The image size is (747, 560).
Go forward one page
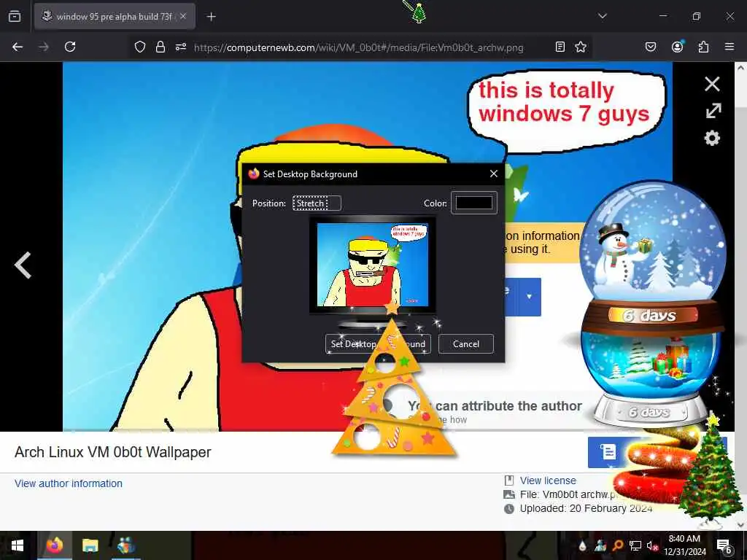point(43,47)
